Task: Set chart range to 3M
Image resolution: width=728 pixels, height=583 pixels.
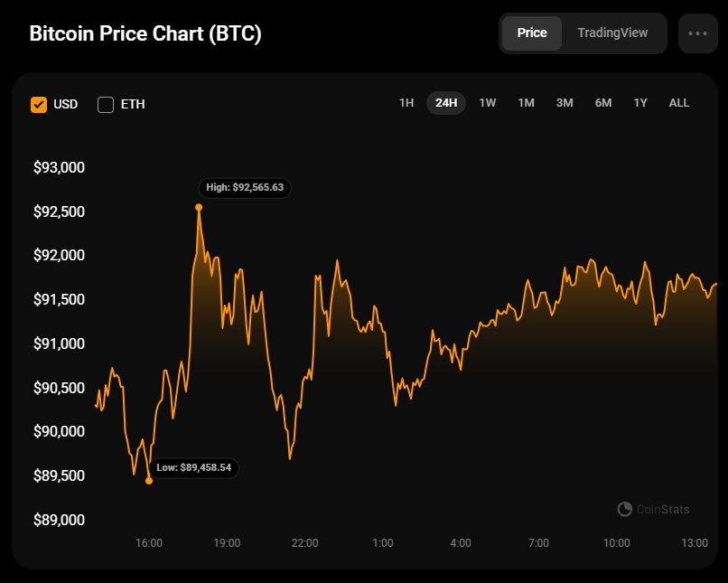Action: click(x=565, y=103)
